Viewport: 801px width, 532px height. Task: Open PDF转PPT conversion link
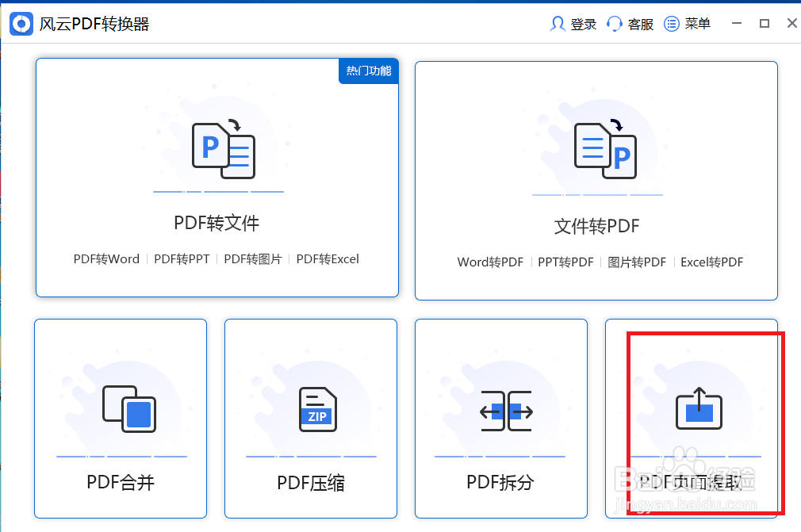pos(182,258)
